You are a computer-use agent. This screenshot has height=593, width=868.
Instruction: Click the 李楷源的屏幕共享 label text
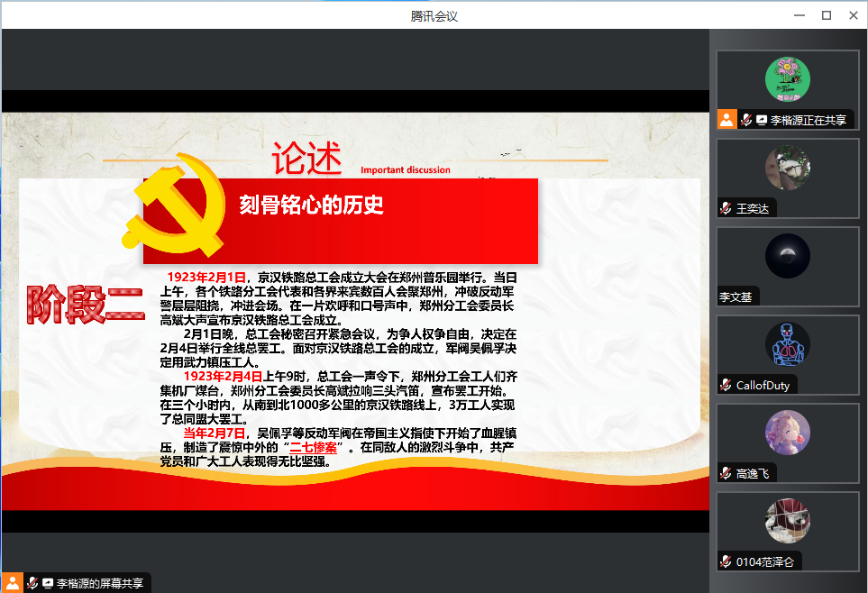[x=99, y=583]
